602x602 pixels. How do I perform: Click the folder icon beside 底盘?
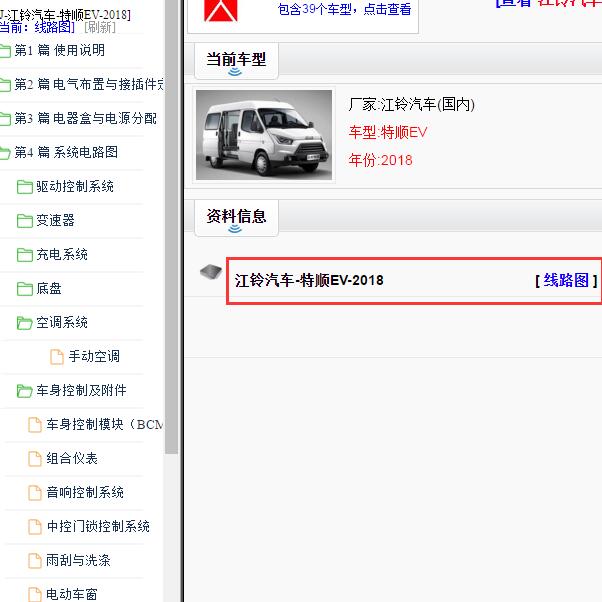[x=25, y=289]
